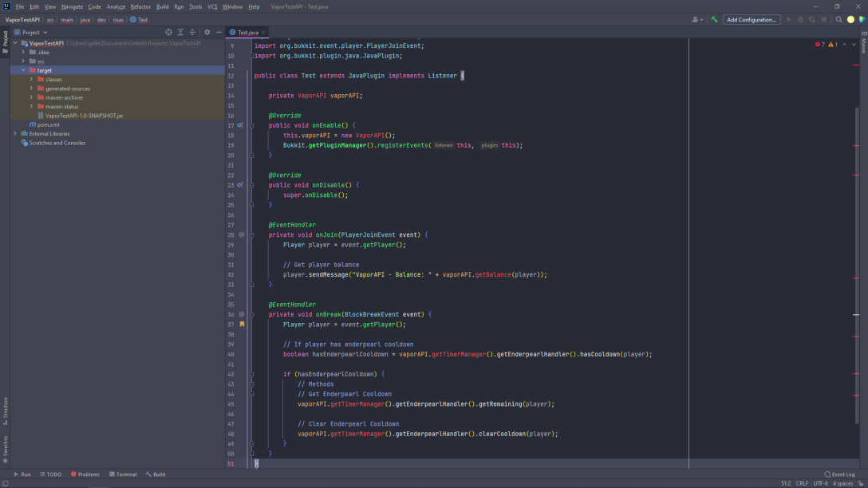Click override gutter icon beside onEnable
This screenshot has width=868, height=488.
pyautogui.click(x=239, y=126)
